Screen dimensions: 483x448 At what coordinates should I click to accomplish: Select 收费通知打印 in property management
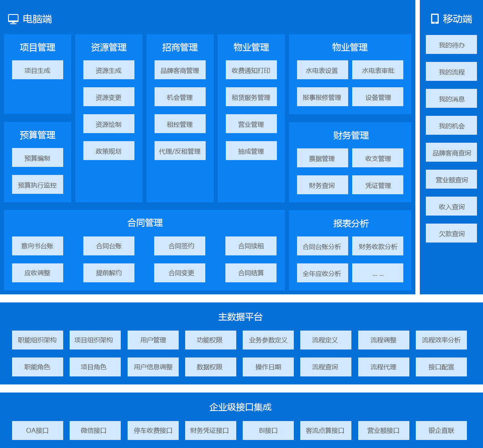click(x=251, y=70)
